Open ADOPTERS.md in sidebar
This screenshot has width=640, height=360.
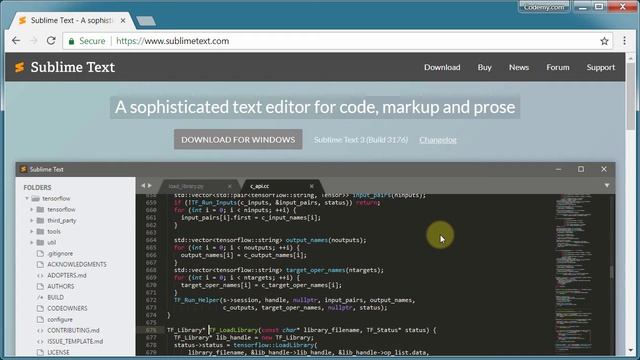pos(67,276)
